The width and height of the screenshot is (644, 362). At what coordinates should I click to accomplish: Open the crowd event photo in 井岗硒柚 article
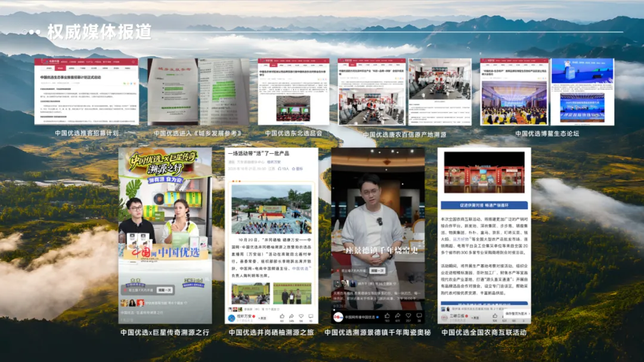point(271,209)
